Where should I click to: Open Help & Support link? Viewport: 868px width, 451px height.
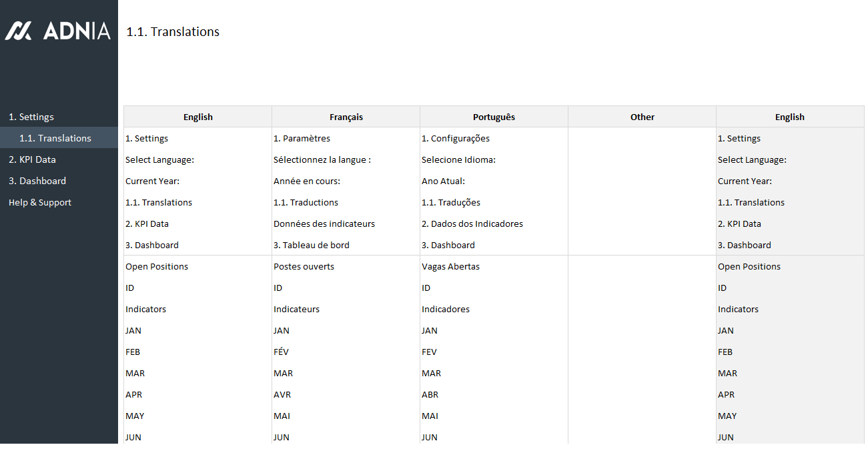(40, 202)
